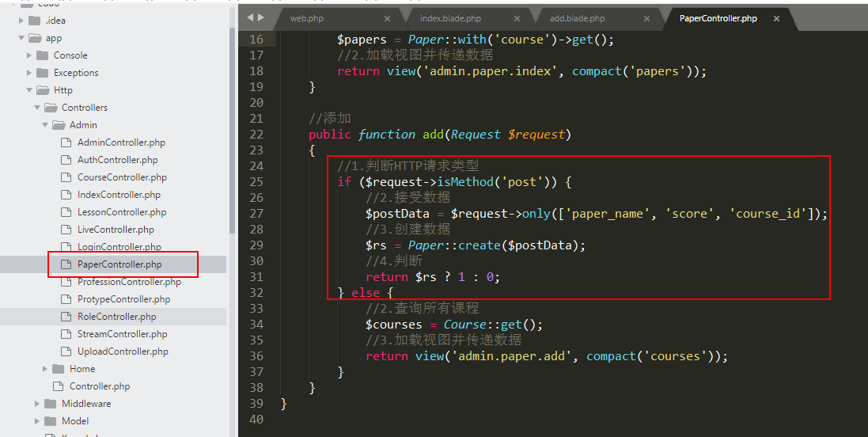Click the tab history forward arrow

click(x=260, y=17)
